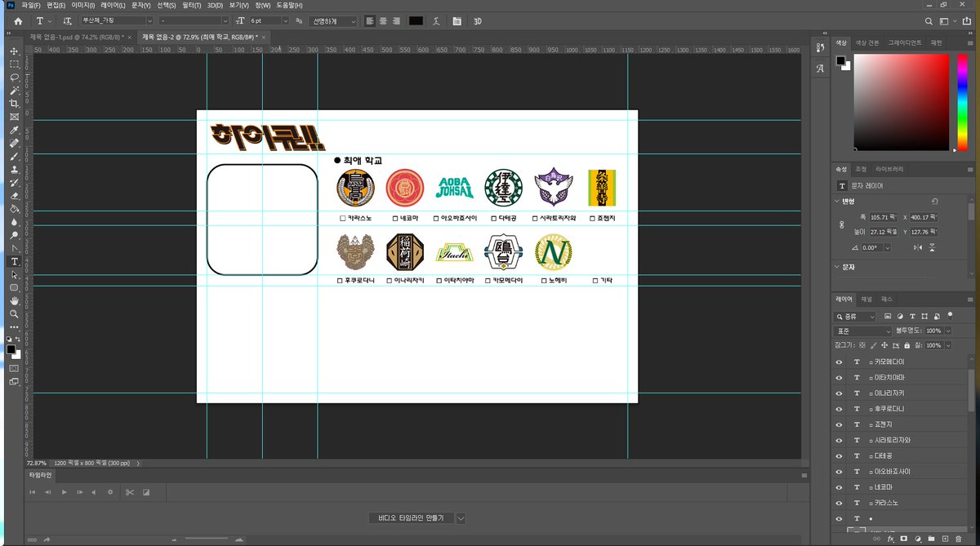Hide the 카모메다이 layer
This screenshot has width=980, height=546.
[838, 362]
